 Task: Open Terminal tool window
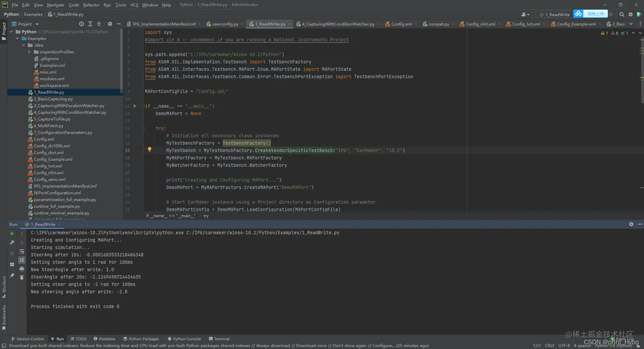click(x=218, y=339)
